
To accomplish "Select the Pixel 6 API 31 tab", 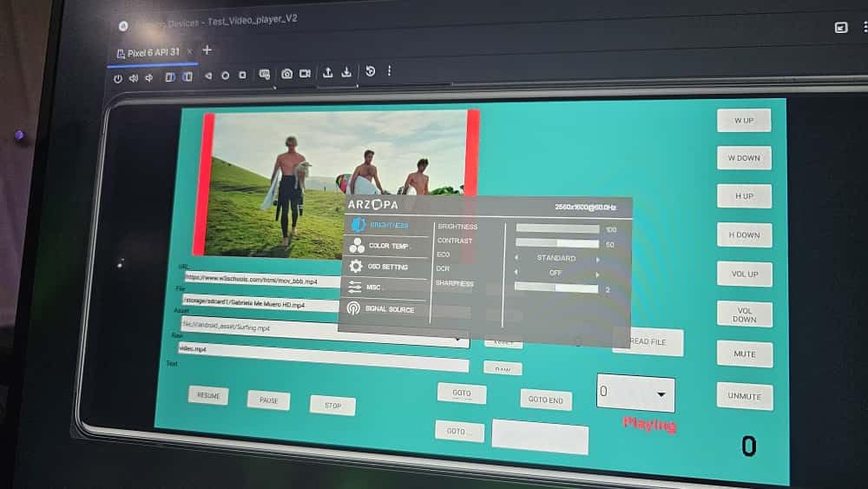I will click(148, 52).
